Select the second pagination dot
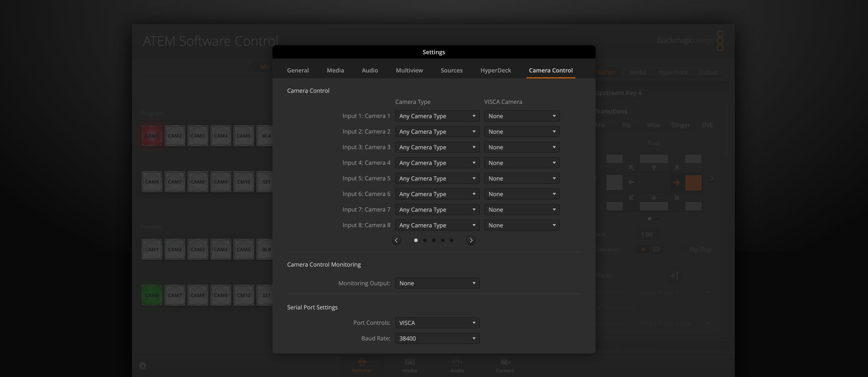 425,240
